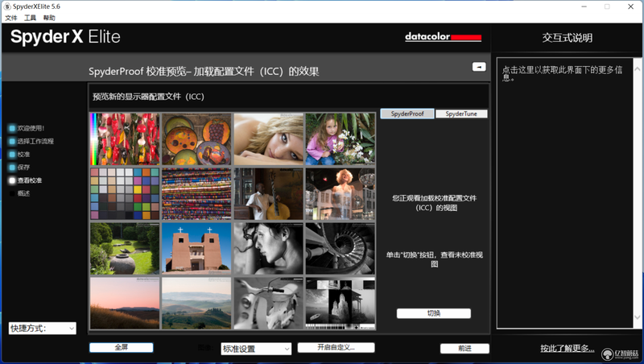The image size is (644, 364).
Task: Click the collapse panel arrow button in header
Action: [479, 67]
